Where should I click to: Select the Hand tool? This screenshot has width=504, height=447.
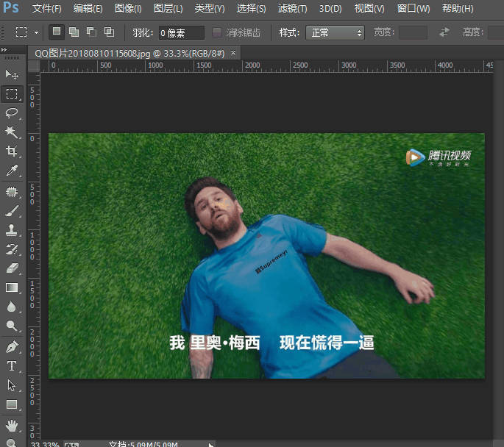(12, 425)
